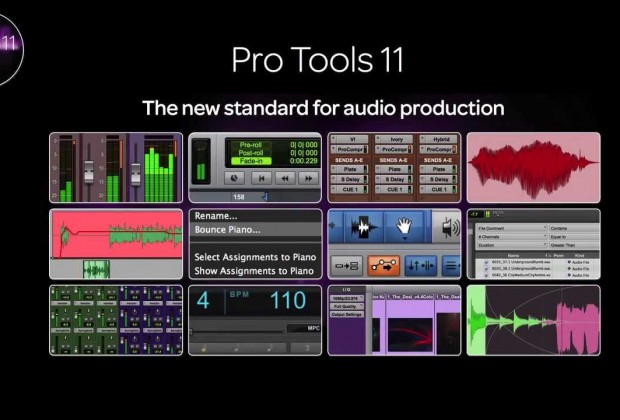Image resolution: width=620 pixels, height=420 pixels.
Task: Open the S Delay send on Ivory track
Action: point(394,179)
